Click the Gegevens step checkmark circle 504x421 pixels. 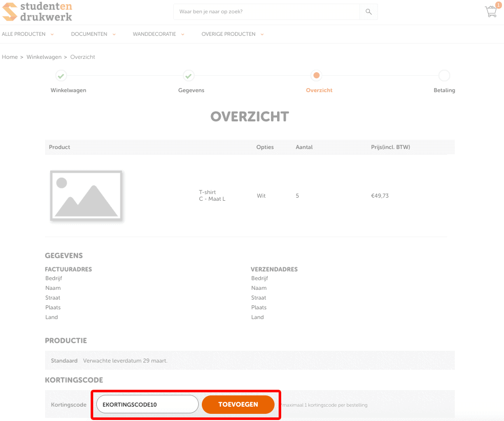[188, 76]
